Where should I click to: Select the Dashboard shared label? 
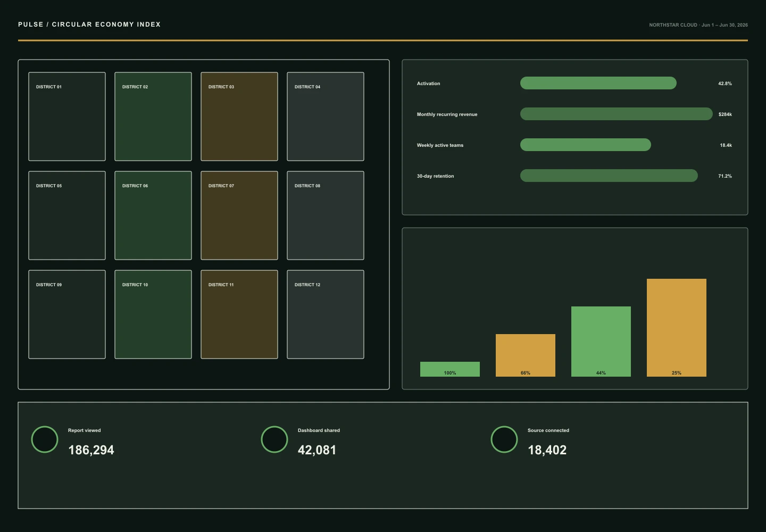tap(319, 430)
